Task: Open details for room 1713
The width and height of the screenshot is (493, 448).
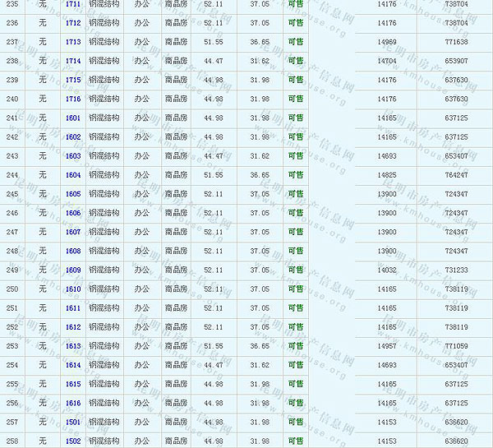Action: pyautogui.click(x=73, y=42)
